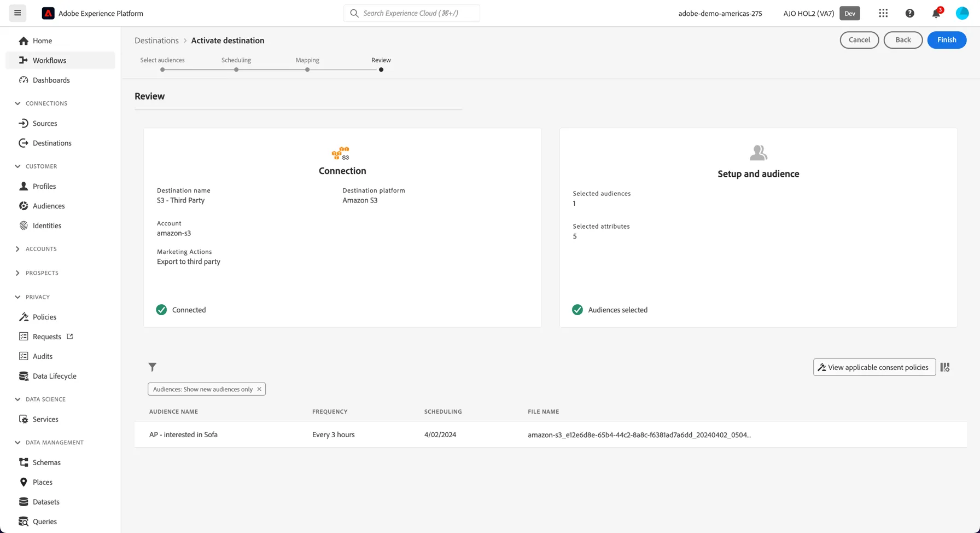Open Destinations in the sidebar
980x533 pixels.
tap(60, 143)
